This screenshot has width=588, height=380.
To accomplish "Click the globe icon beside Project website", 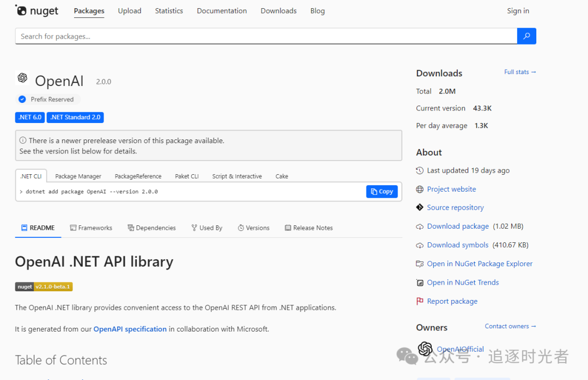I will click(x=420, y=189).
